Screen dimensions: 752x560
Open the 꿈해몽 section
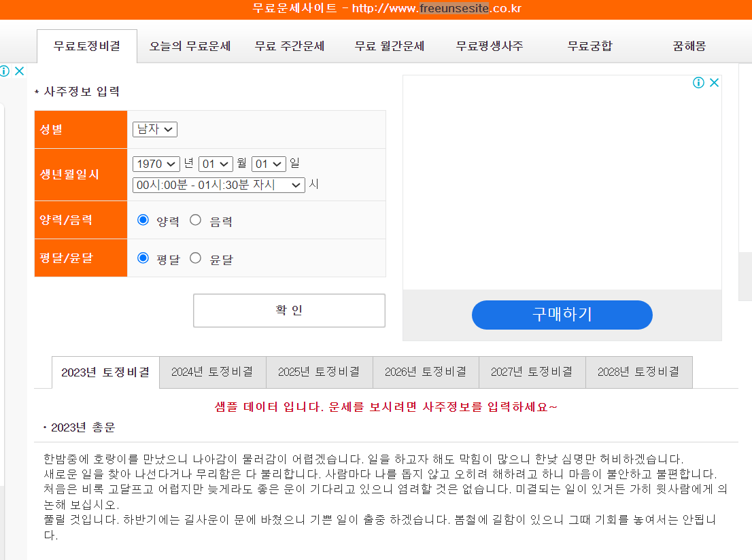pyautogui.click(x=688, y=46)
